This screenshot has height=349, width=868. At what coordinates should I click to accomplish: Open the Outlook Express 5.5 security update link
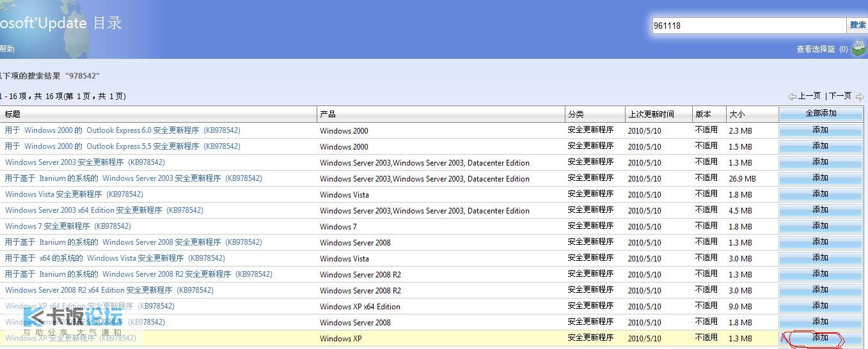[x=123, y=146]
